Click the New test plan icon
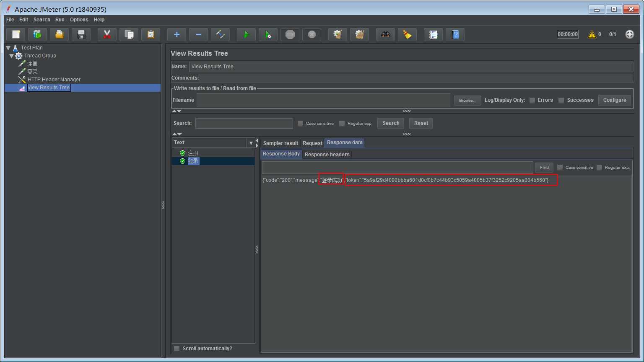 tap(16, 34)
